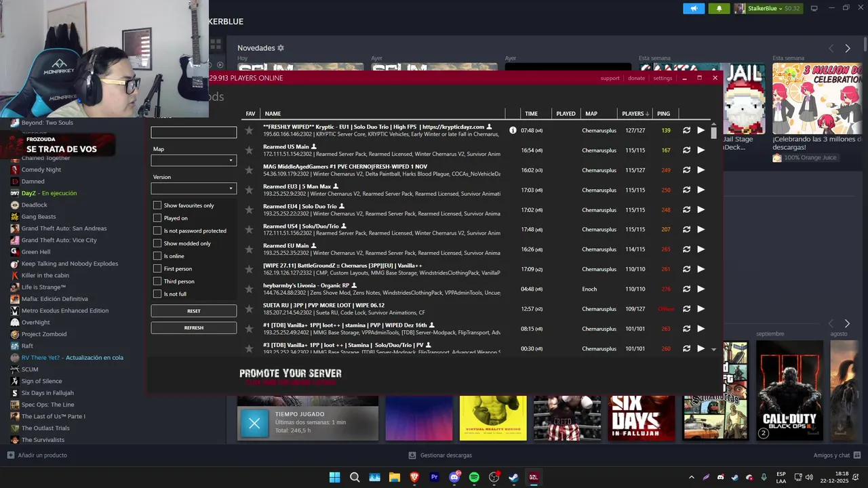
Task: Open Gestionar descargas in Steam
Action: (x=440, y=455)
